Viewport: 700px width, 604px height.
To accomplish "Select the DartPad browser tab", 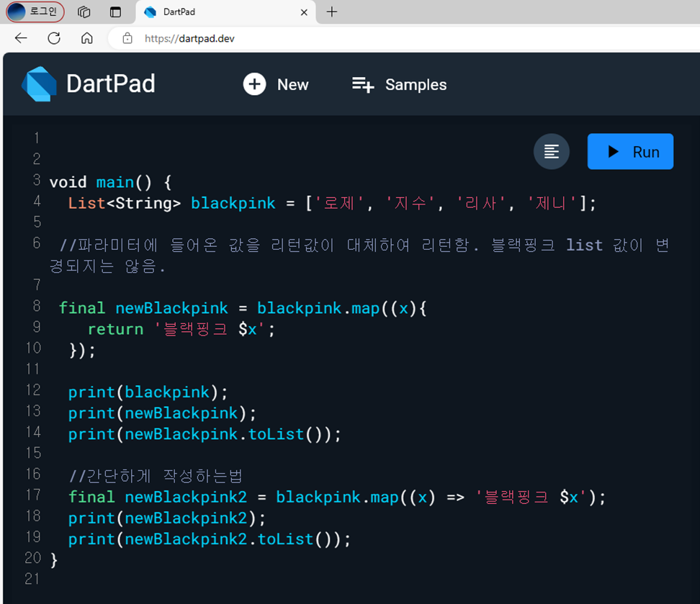I will point(225,12).
